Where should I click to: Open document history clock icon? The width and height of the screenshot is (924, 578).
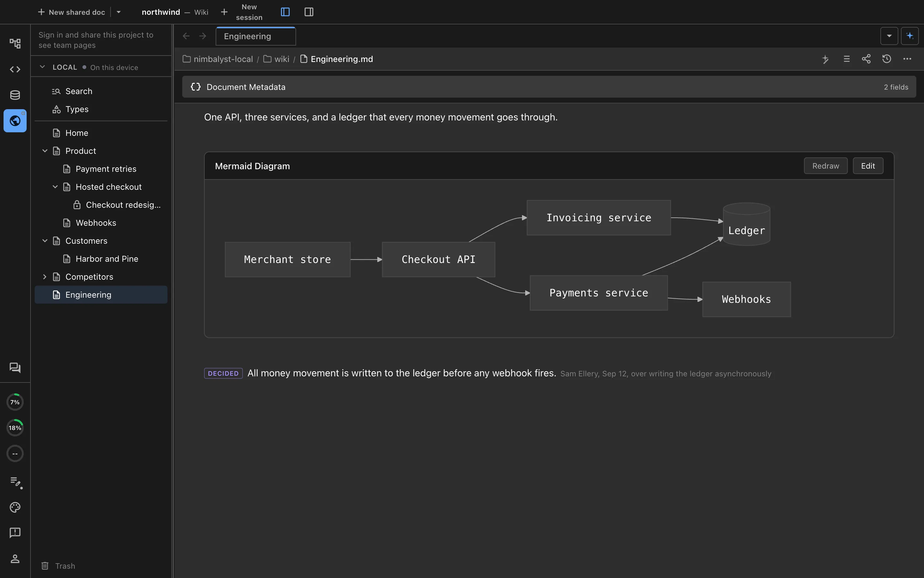pos(886,59)
